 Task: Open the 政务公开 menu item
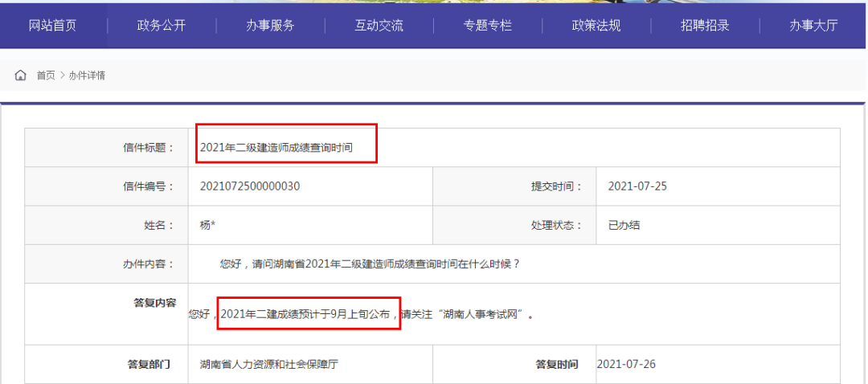click(x=162, y=25)
